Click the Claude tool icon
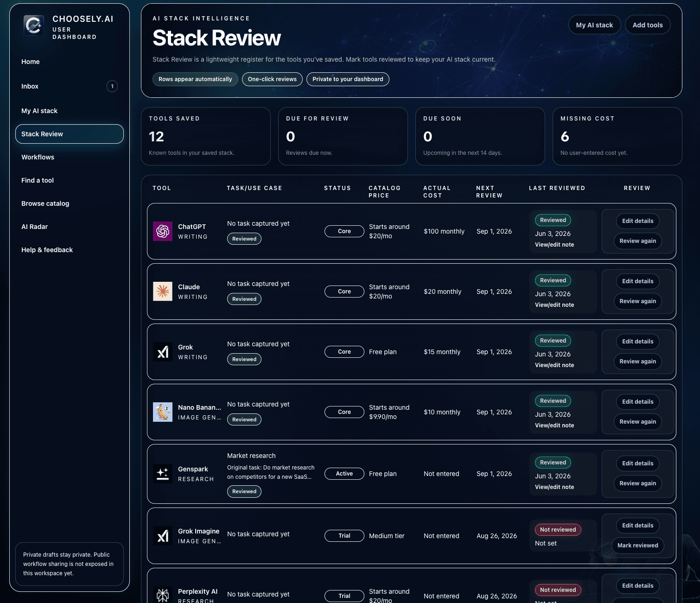 click(x=163, y=291)
